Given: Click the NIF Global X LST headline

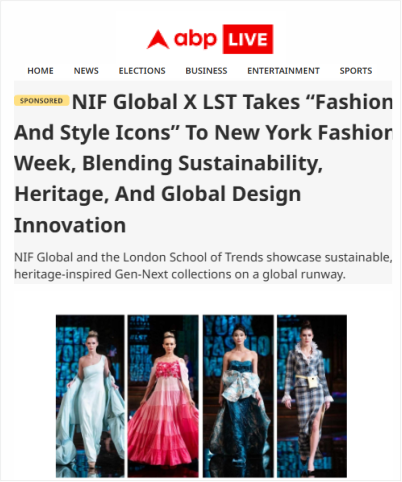Looking at the screenshot, I should tap(203, 163).
